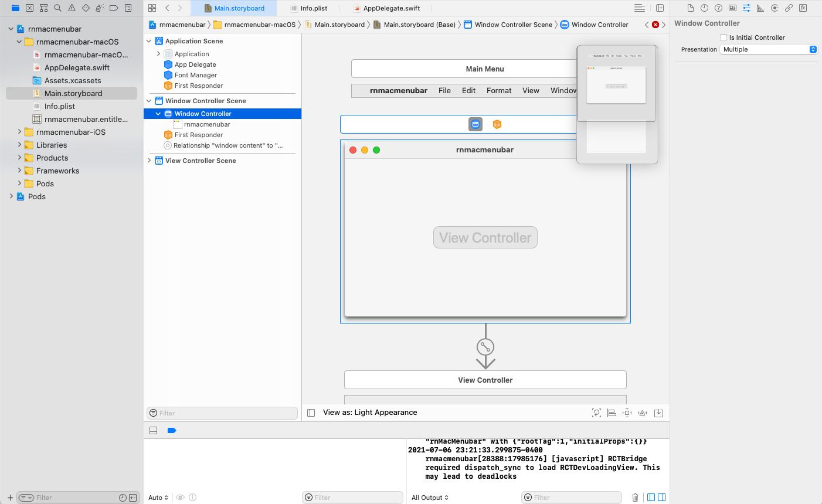Add an editor pane on right

660,8
